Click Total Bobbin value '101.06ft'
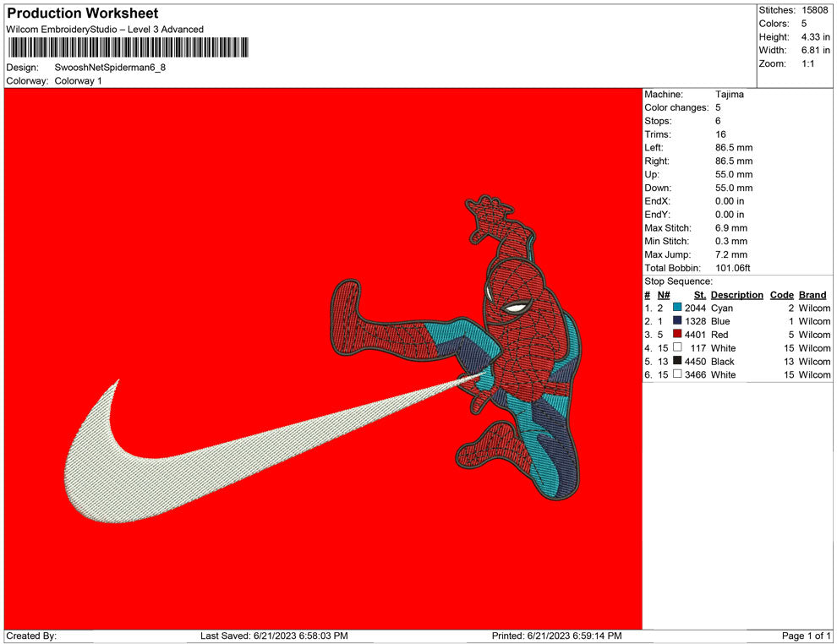The image size is (837, 644). [733, 267]
